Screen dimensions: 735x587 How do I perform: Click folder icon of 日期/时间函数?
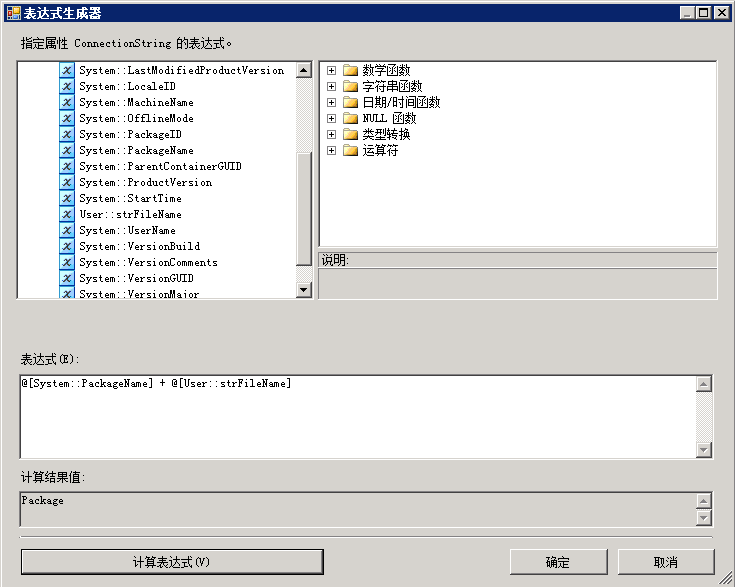pos(350,102)
